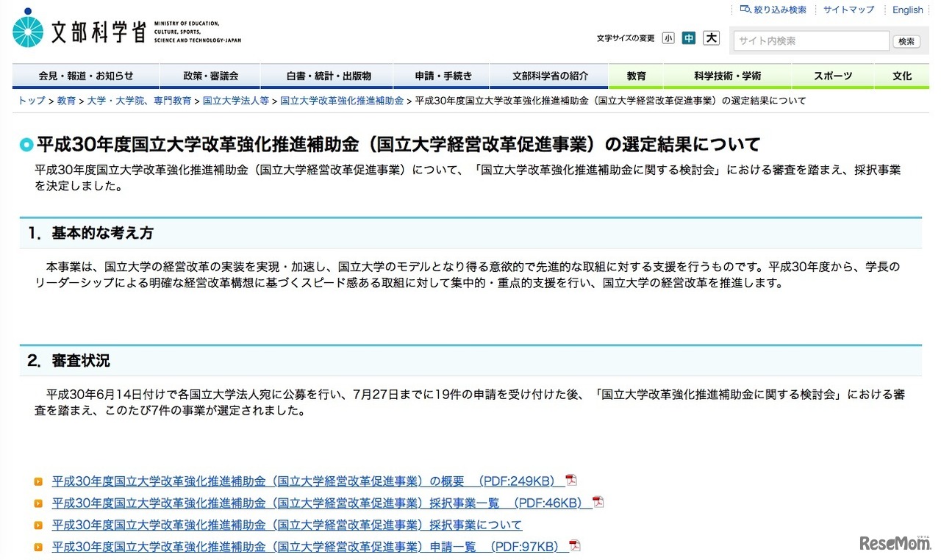
Task: Click section heading 1. 基本的な考え方
Action: pyautogui.click(x=90, y=233)
